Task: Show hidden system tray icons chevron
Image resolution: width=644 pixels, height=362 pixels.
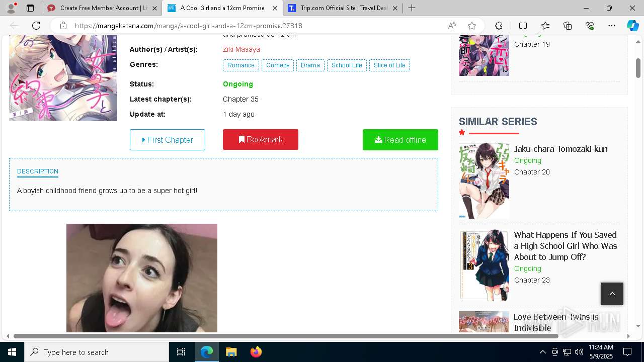Action: pyautogui.click(x=542, y=352)
